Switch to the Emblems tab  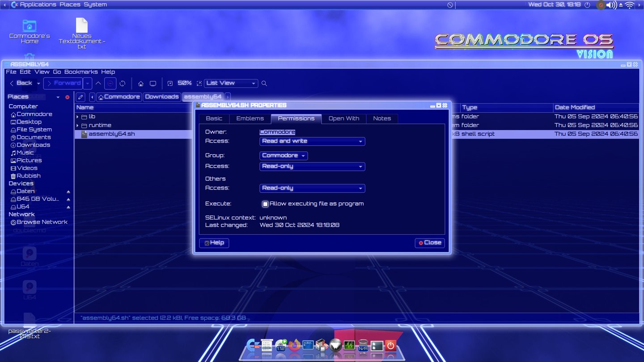250,118
